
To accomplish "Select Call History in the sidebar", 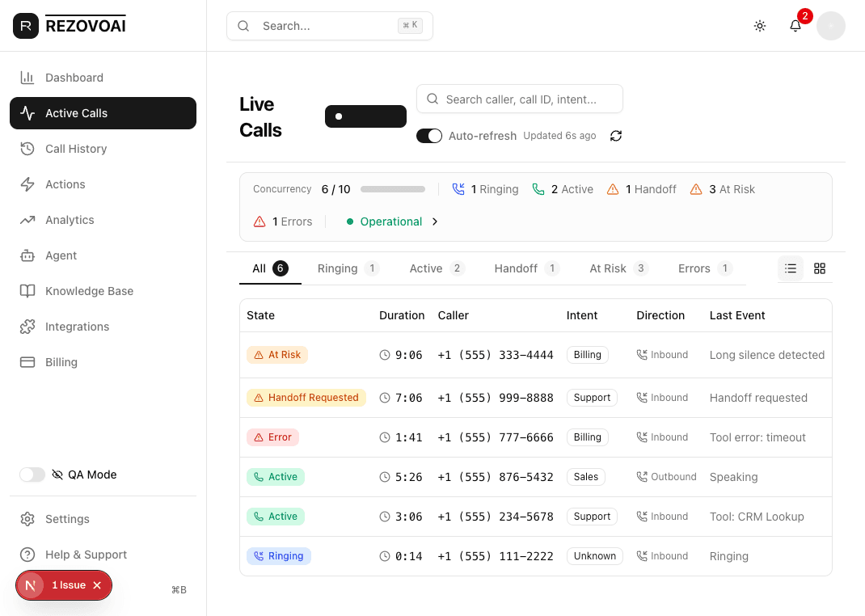I will pyautogui.click(x=78, y=149).
